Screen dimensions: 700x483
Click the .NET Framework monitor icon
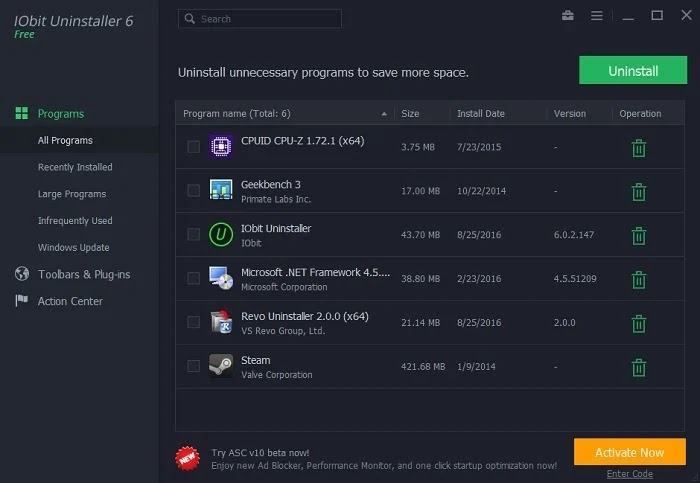[x=221, y=278]
